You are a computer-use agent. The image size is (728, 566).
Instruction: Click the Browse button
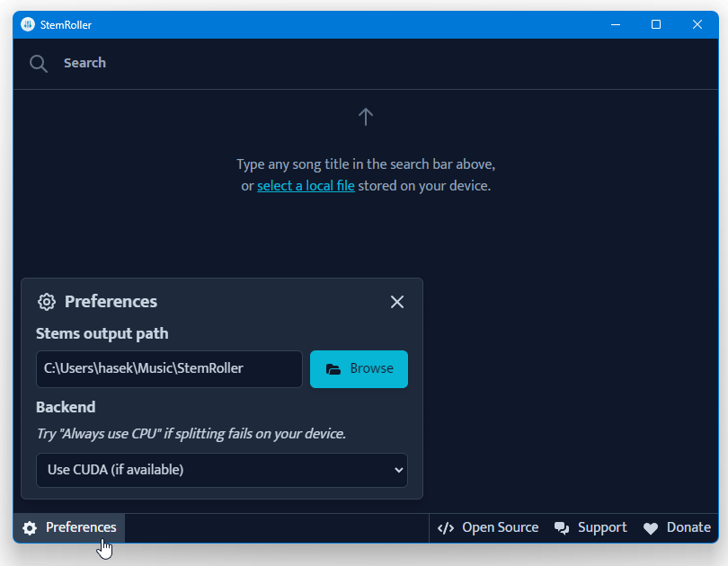359,369
